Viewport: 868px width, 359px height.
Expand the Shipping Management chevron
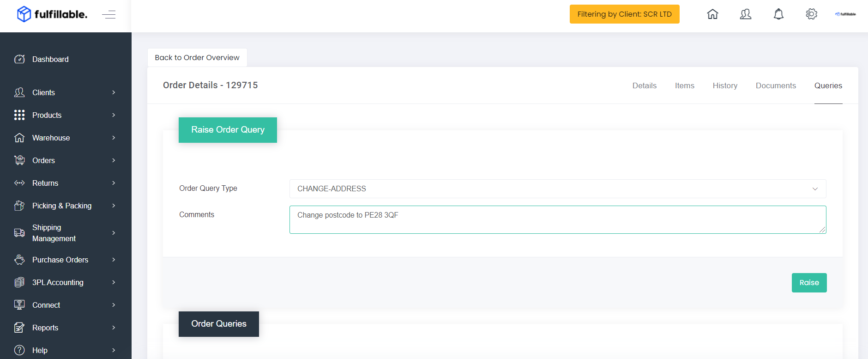(x=114, y=233)
